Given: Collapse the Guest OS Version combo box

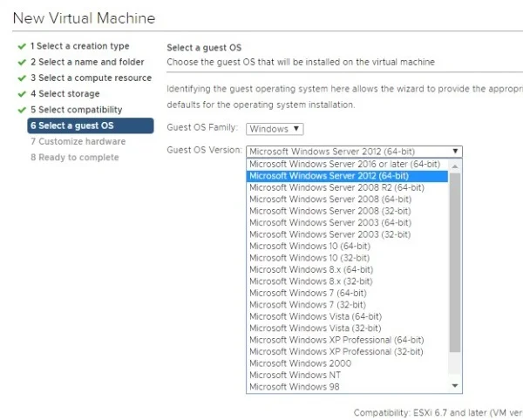Looking at the screenshot, I should pyautogui.click(x=354, y=152).
